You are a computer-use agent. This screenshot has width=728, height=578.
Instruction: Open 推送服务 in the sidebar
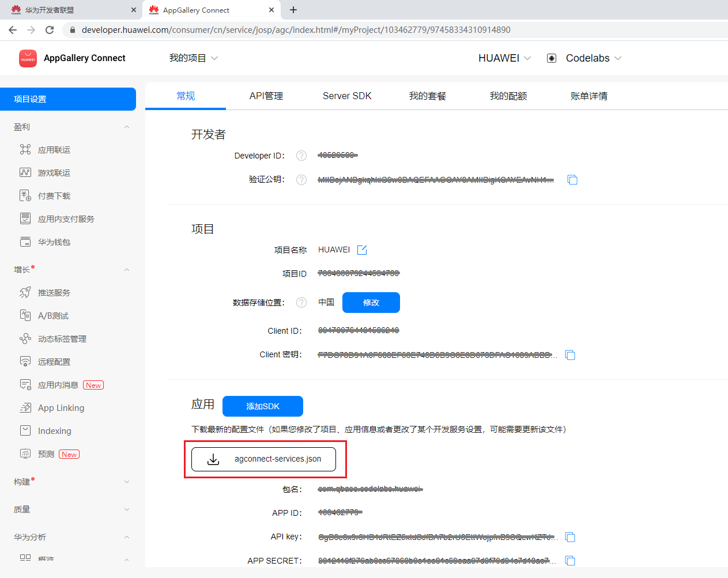click(54, 293)
